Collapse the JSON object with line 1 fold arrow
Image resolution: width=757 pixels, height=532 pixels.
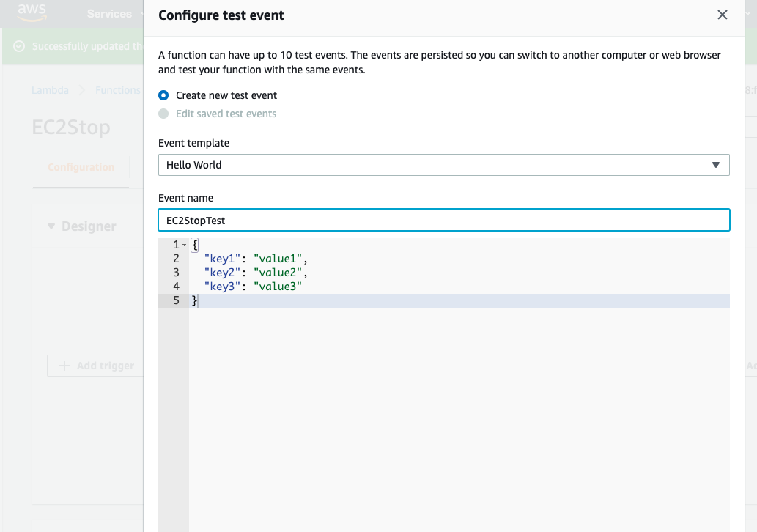pyautogui.click(x=184, y=245)
